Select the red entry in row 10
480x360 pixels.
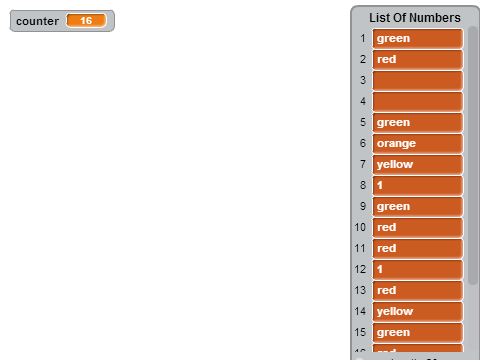click(418, 228)
